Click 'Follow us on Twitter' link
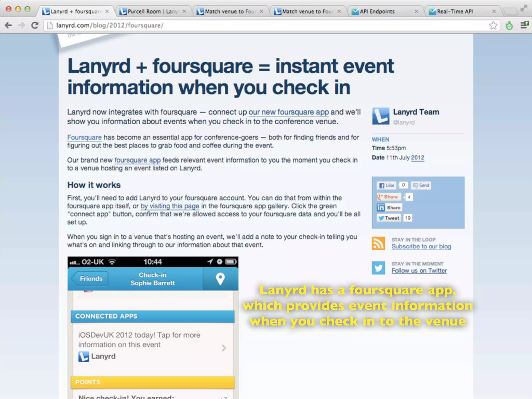532x399 pixels. pos(419,271)
